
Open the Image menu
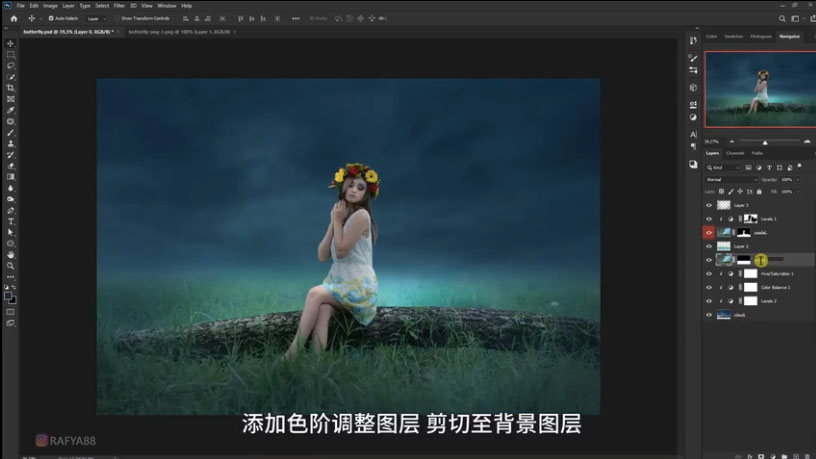point(50,6)
